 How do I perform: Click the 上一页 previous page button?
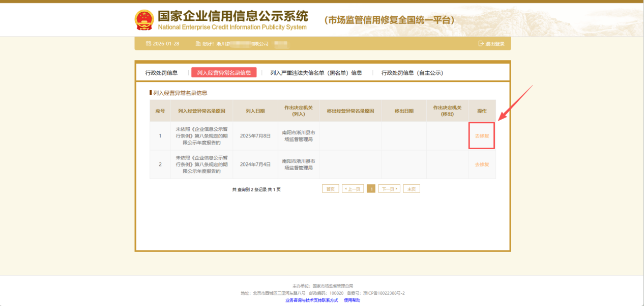353,189
